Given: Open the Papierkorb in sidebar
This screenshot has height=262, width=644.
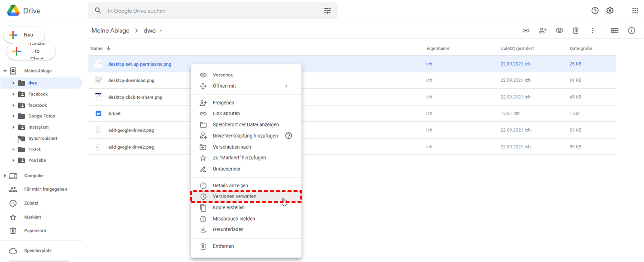Looking at the screenshot, I should tap(35, 231).
